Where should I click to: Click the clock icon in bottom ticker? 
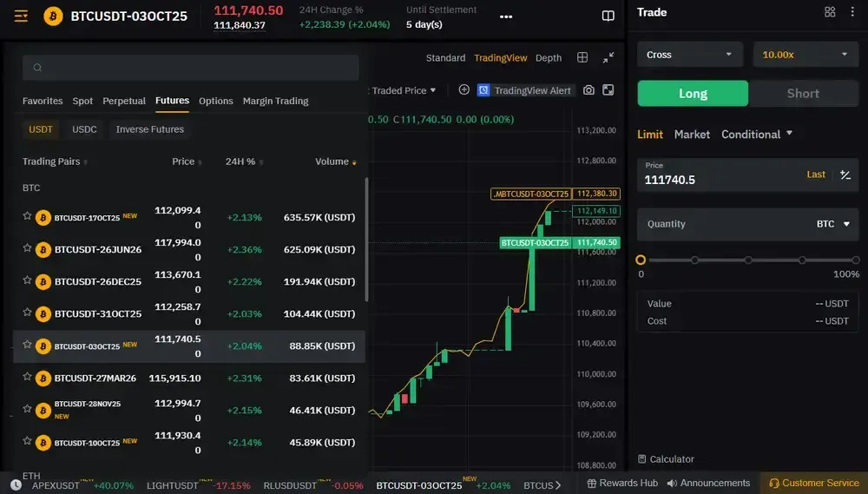[16, 485]
